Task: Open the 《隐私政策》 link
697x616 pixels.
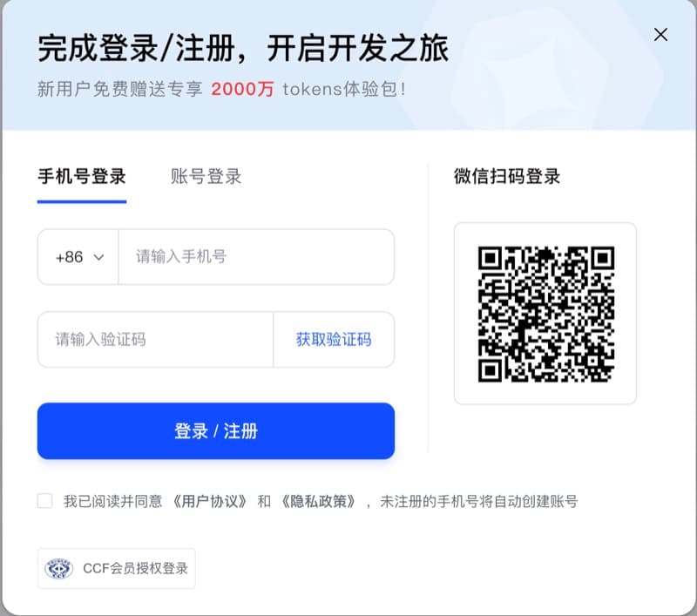Action: click(318, 501)
